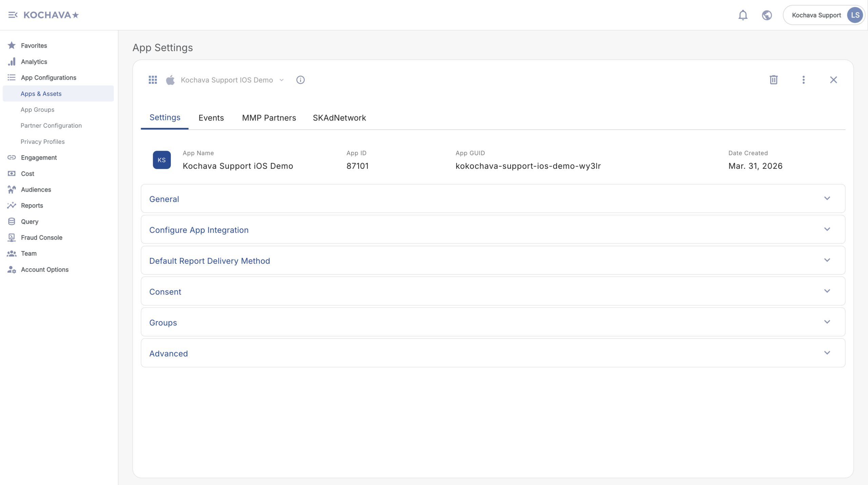Switch to the SKAdNetwork tab

pos(339,118)
